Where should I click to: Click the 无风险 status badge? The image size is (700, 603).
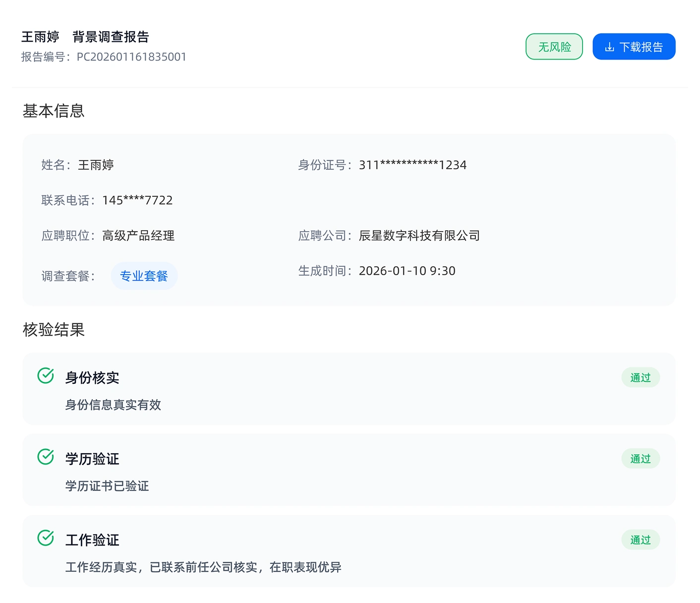554,47
